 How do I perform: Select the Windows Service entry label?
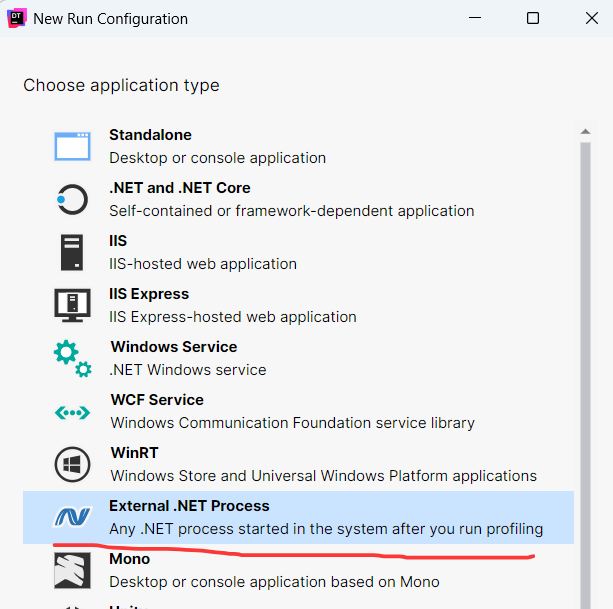tap(174, 347)
